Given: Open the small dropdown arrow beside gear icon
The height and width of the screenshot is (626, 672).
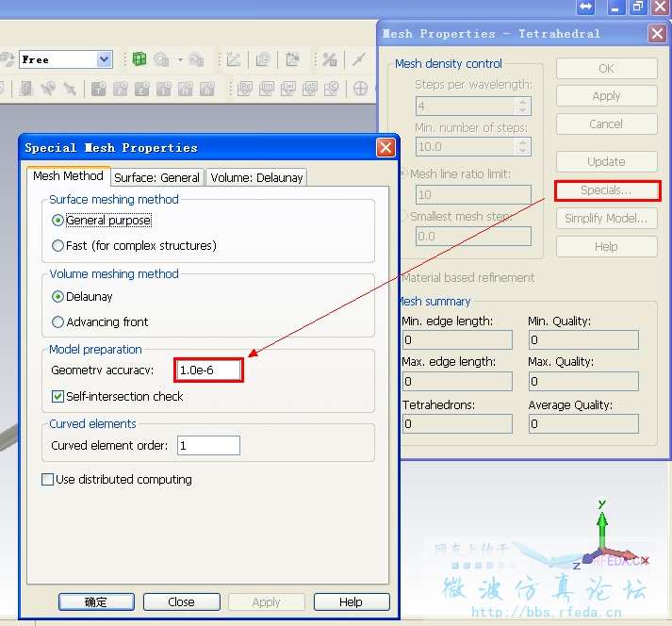Looking at the screenshot, I should pos(180,59).
